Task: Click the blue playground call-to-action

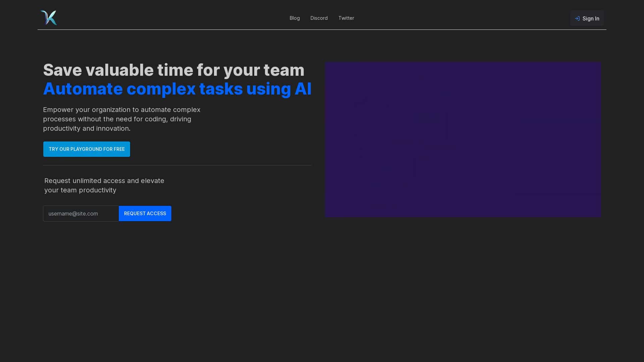Action: tap(87, 149)
